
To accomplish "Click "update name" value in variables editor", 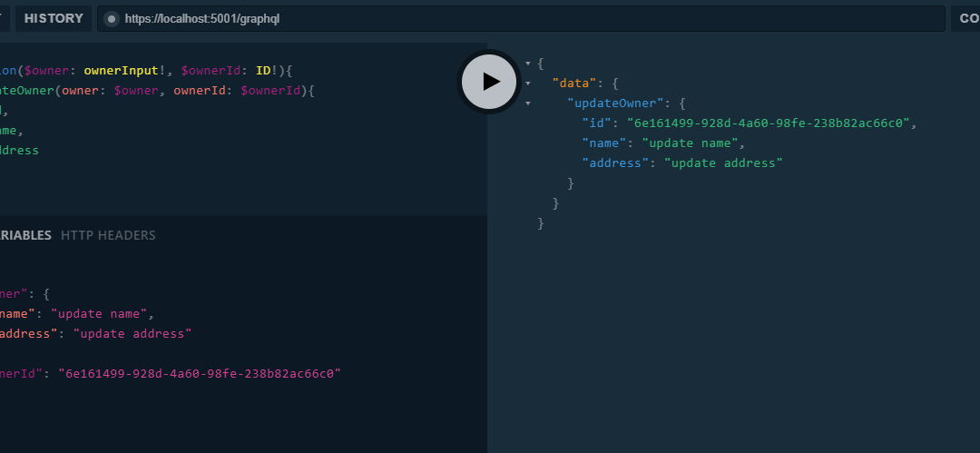I will tap(101, 313).
